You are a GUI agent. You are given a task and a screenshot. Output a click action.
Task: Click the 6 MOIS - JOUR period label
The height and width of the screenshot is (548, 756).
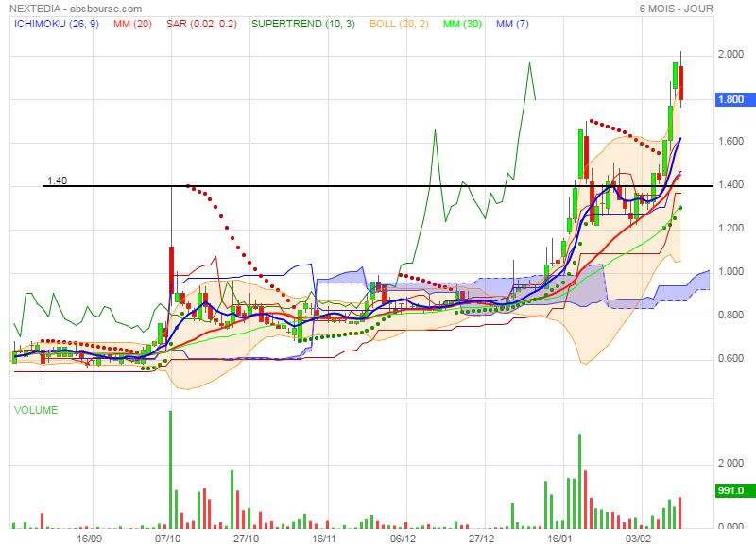(x=676, y=9)
